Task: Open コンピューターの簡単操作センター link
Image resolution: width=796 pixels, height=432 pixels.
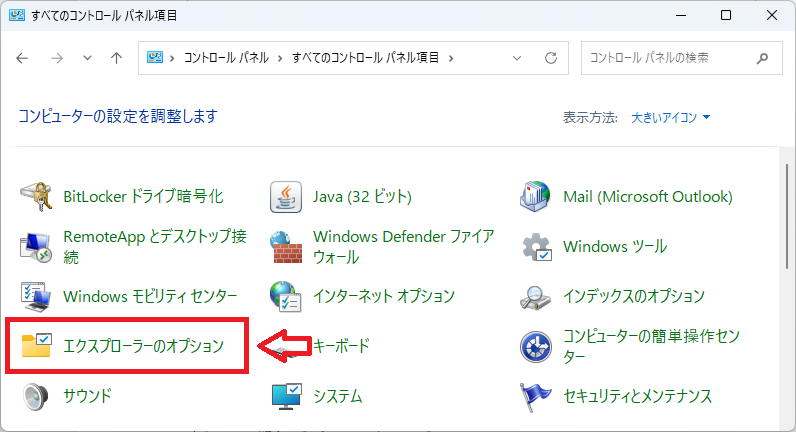Action: (x=651, y=346)
